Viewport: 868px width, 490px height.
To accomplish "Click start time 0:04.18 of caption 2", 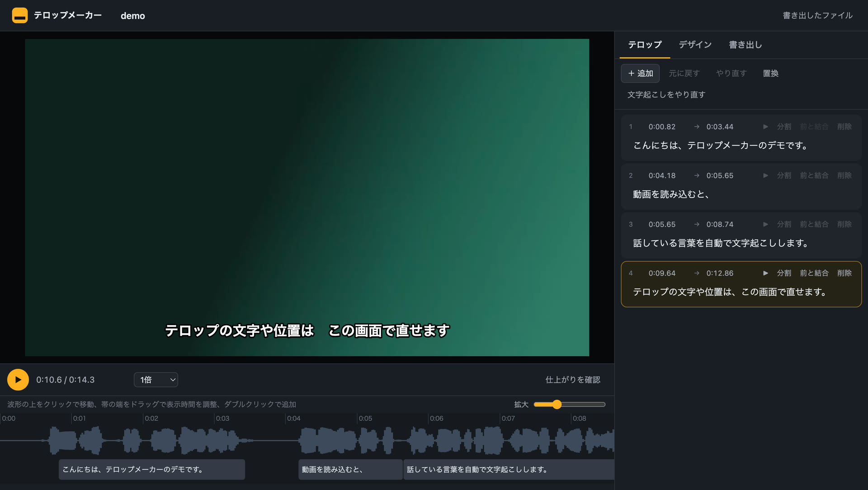I will pos(662,175).
